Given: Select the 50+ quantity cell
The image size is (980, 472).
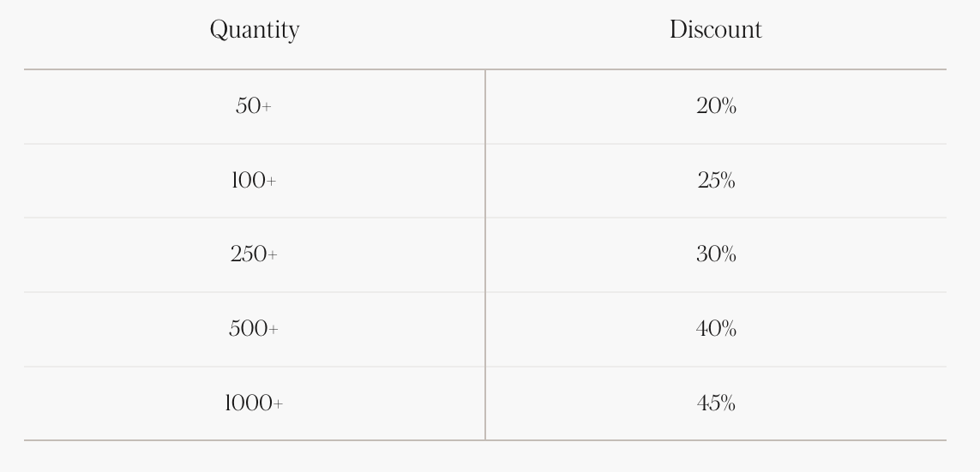Looking at the screenshot, I should (x=254, y=106).
